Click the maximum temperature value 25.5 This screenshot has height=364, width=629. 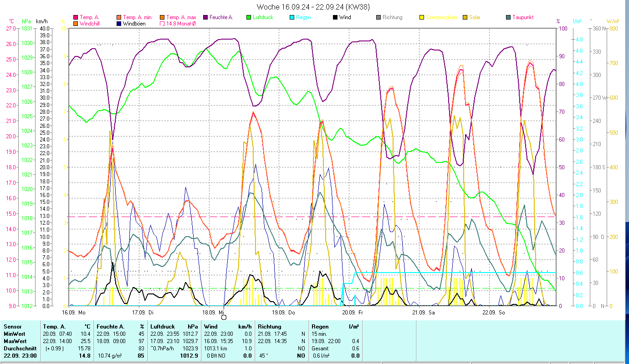click(x=86, y=341)
